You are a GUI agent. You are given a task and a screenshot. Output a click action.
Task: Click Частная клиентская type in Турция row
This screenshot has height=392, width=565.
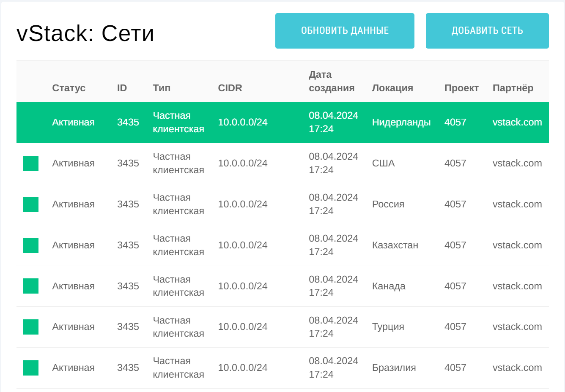click(178, 327)
